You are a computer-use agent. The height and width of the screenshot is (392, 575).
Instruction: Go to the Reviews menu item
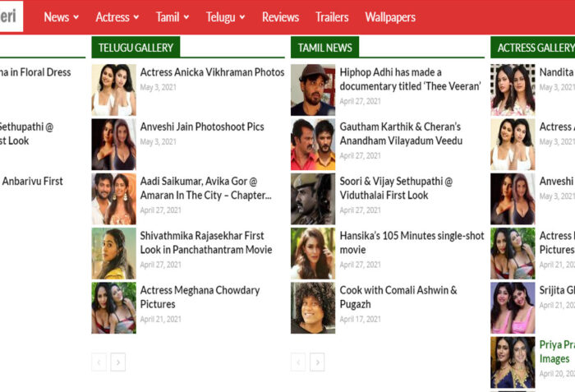(x=280, y=16)
